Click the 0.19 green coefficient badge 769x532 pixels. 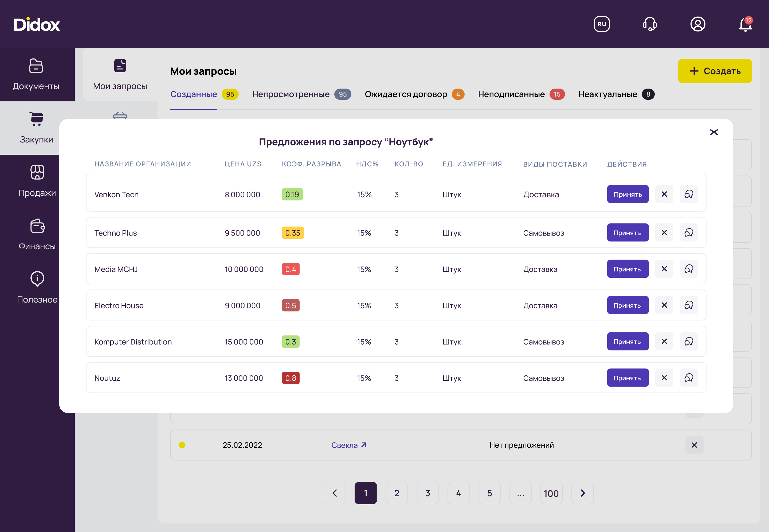[x=292, y=194]
